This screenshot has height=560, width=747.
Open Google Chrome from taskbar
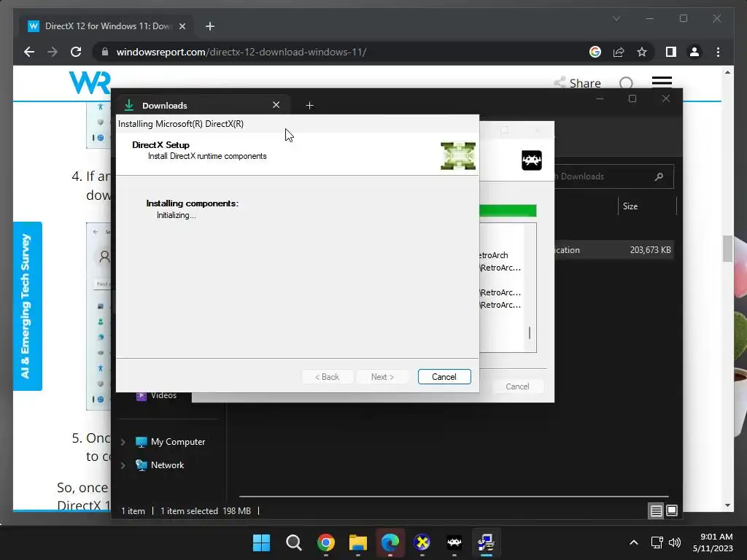[326, 542]
